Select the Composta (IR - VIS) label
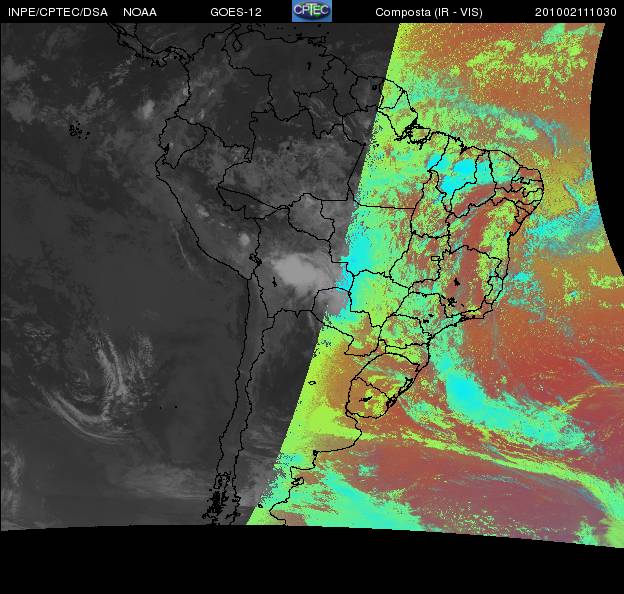Viewport: 624px width, 594px height. click(x=429, y=12)
